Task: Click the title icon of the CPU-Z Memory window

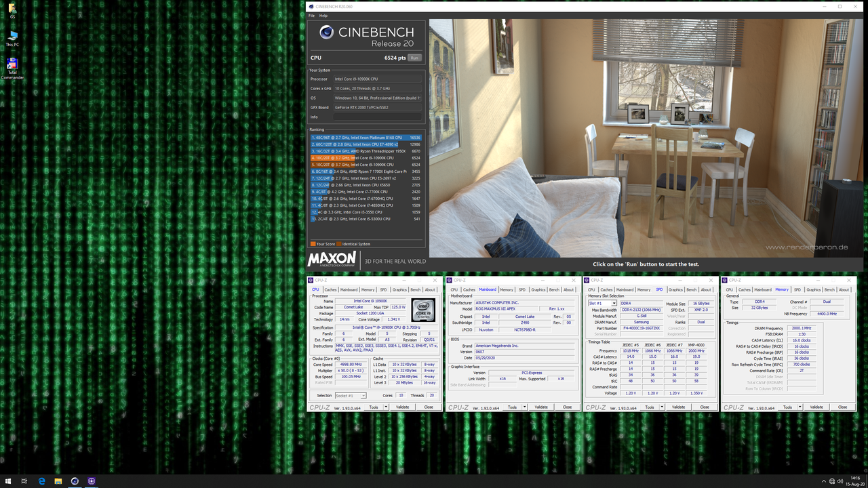Action: 726,280
